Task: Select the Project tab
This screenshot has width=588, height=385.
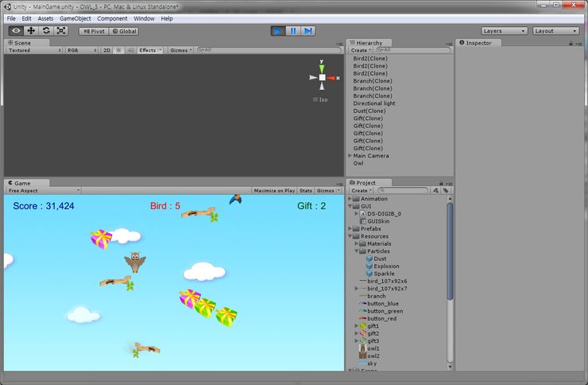Action: (369, 183)
